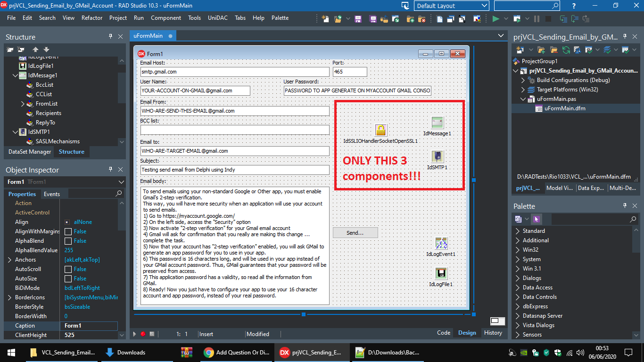Screen dimensions: 644x362
Task: Click the selection arrow tool in Palette
Action: coord(536,219)
